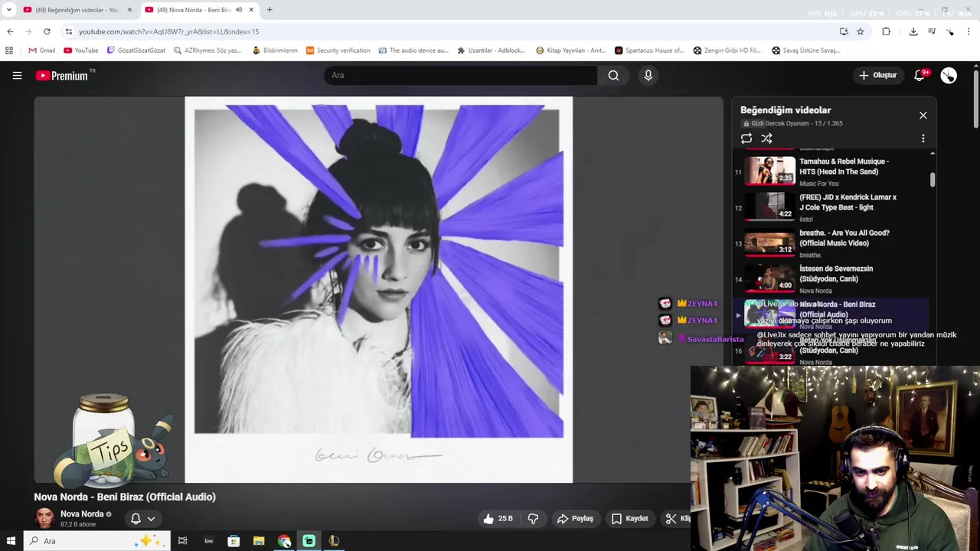Like the video with the thumbs-up showing 25 B

[x=498, y=518]
